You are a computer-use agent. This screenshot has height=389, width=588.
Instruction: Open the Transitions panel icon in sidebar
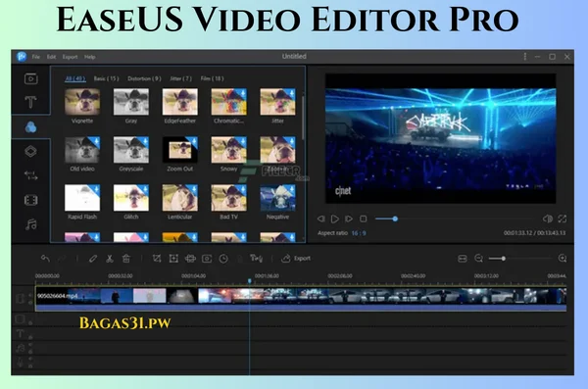point(30,175)
